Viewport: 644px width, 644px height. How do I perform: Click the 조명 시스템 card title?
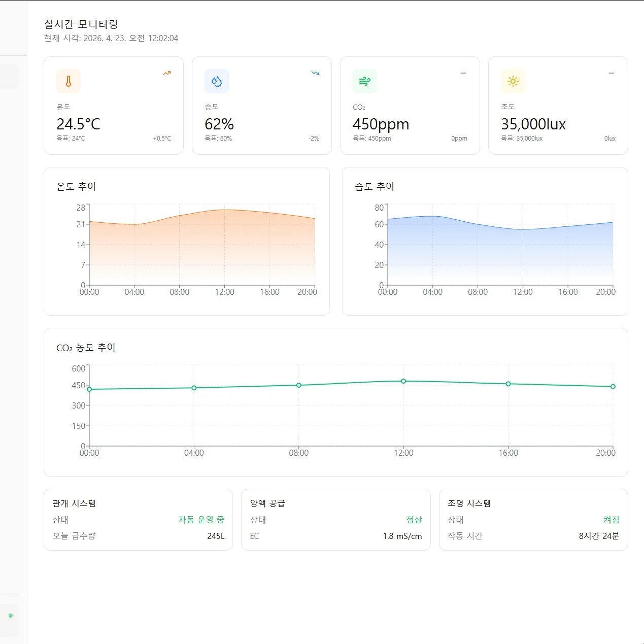469,503
